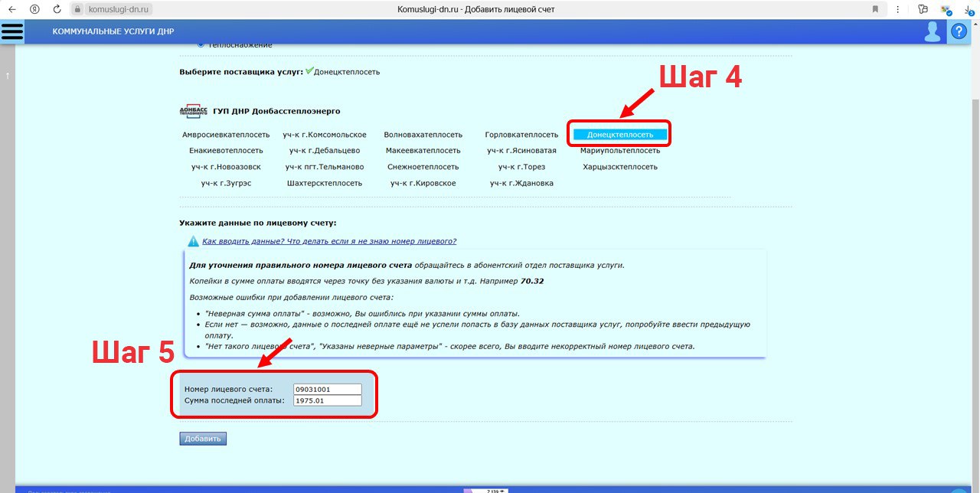Bookmark this page with the bookmark icon
The width and height of the screenshot is (980, 493).
875,9
